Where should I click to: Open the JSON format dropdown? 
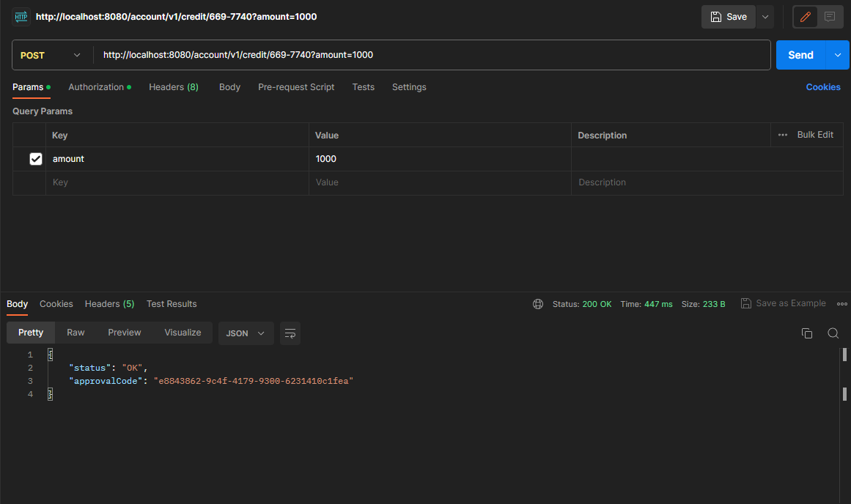(246, 333)
